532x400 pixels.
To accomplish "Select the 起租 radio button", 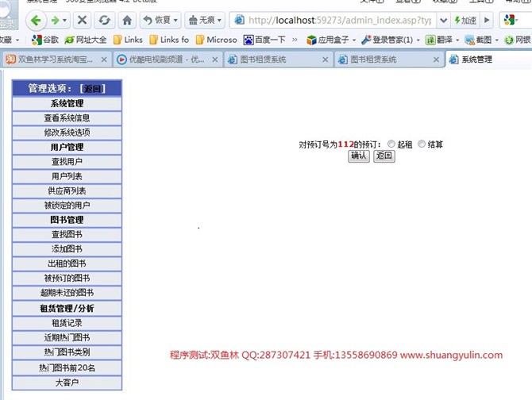I will tap(391, 144).
